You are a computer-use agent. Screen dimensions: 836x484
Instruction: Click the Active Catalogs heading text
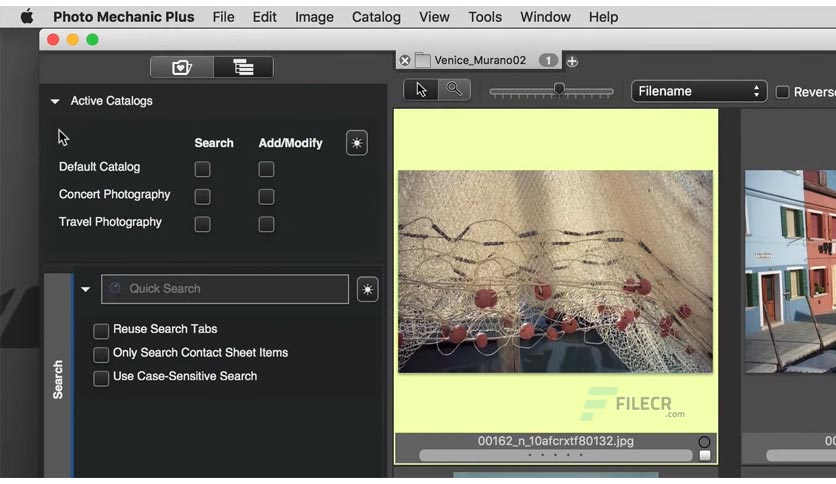111,101
